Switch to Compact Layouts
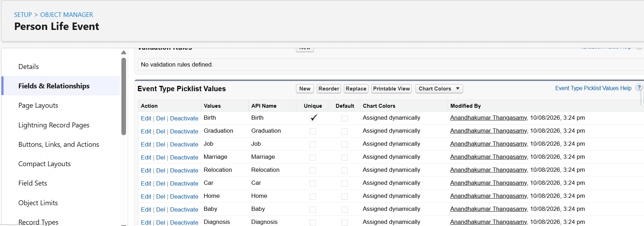644x226 pixels. coord(44,164)
